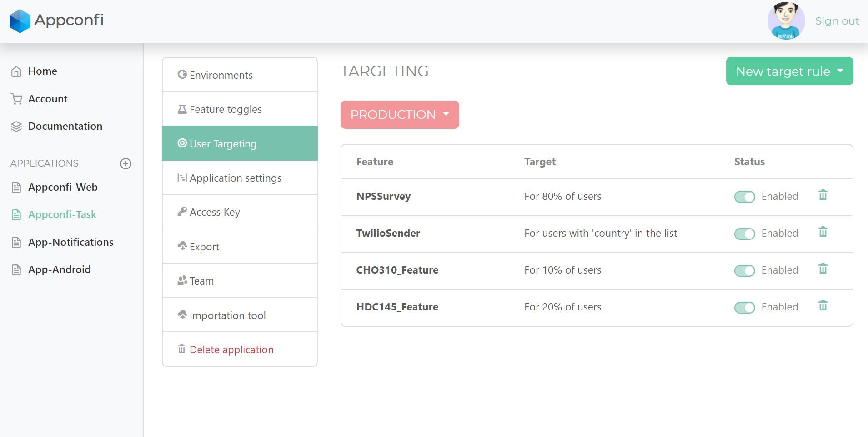Screen dimensions: 868x437
Task: Click the Home house icon
Action: coord(16,71)
